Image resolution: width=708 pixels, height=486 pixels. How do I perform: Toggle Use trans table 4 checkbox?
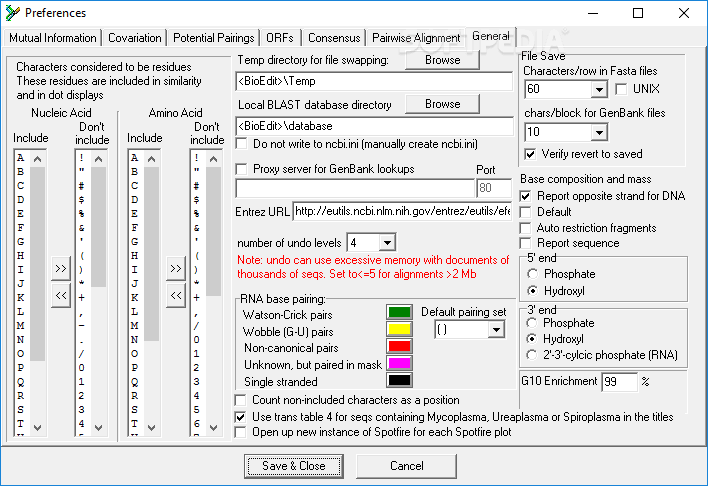point(241,417)
